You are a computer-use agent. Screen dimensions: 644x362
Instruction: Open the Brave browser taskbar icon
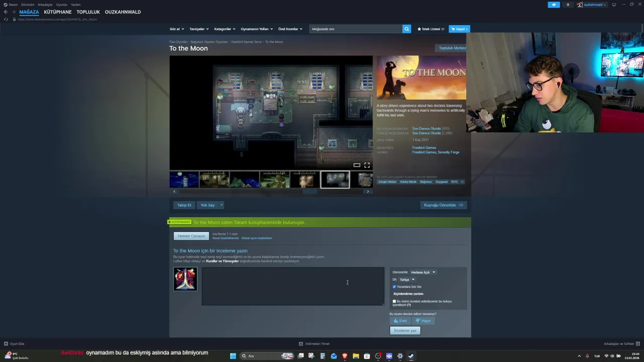click(345, 356)
